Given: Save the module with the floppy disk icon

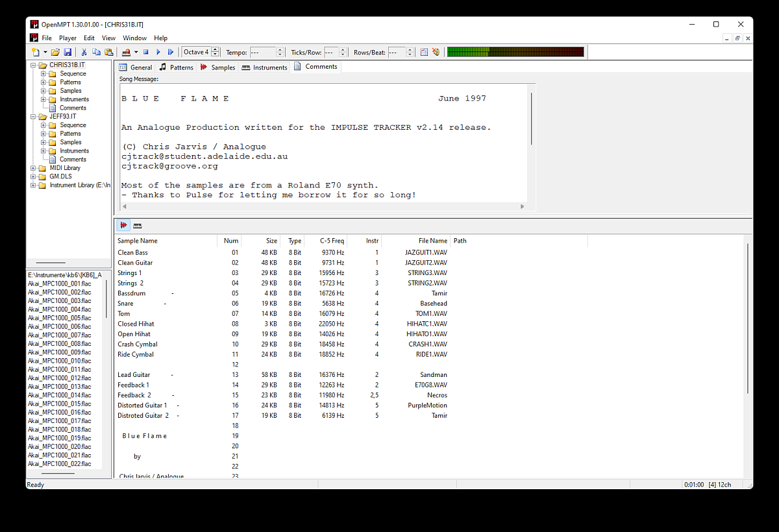Looking at the screenshot, I should 67,52.
